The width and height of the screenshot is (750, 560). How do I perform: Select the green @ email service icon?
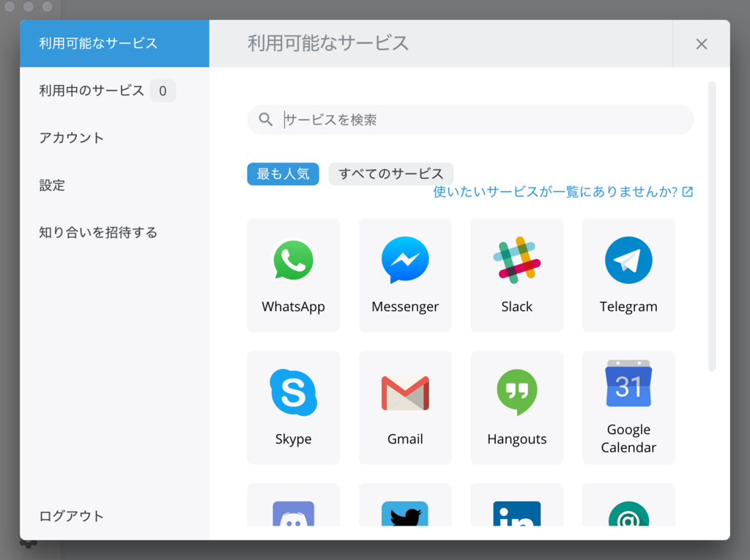pyautogui.click(x=628, y=514)
